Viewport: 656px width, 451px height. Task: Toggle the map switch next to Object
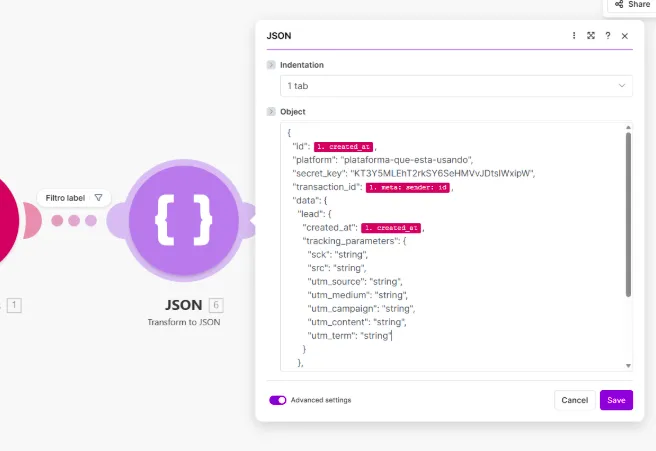click(271, 112)
